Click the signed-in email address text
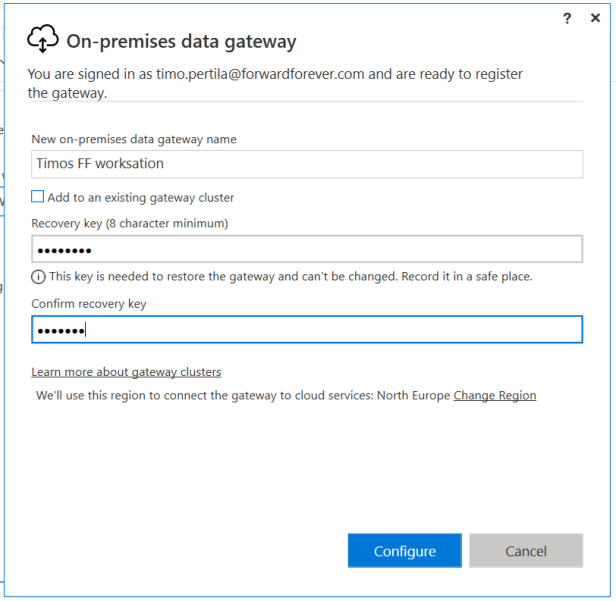Viewport: 616px width, 601px height. point(262,74)
